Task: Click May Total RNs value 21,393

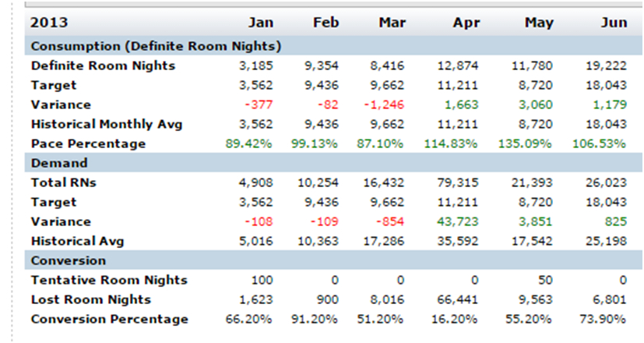Action: point(533,182)
